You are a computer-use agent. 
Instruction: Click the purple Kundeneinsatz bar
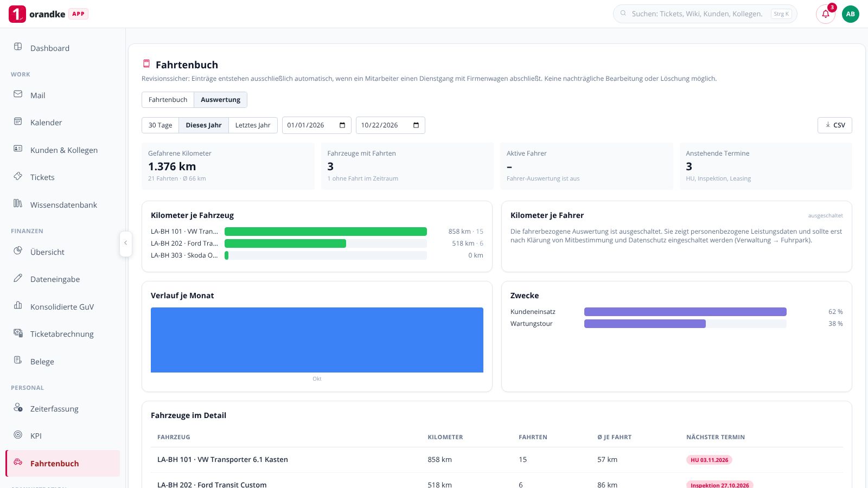[x=685, y=312]
